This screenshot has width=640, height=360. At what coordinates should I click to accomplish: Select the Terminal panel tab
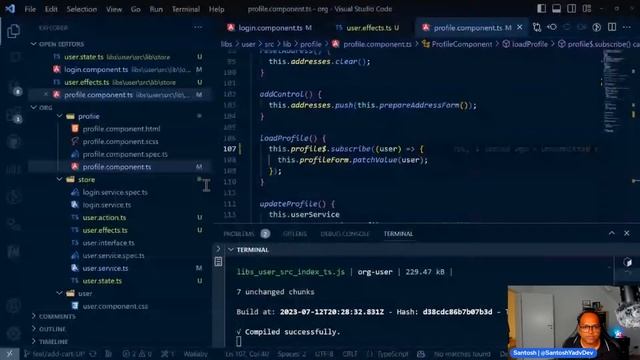(398, 234)
